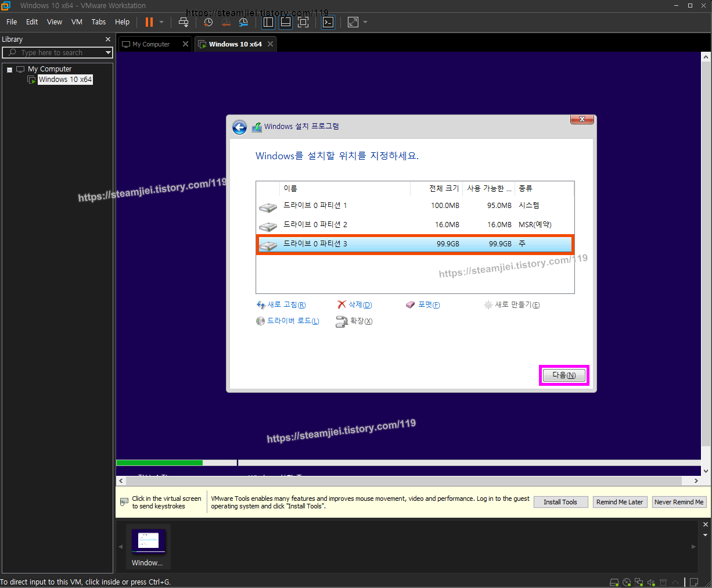Click the 드라이버 로드(L) load driver link
712x588 pixels.
pos(287,321)
